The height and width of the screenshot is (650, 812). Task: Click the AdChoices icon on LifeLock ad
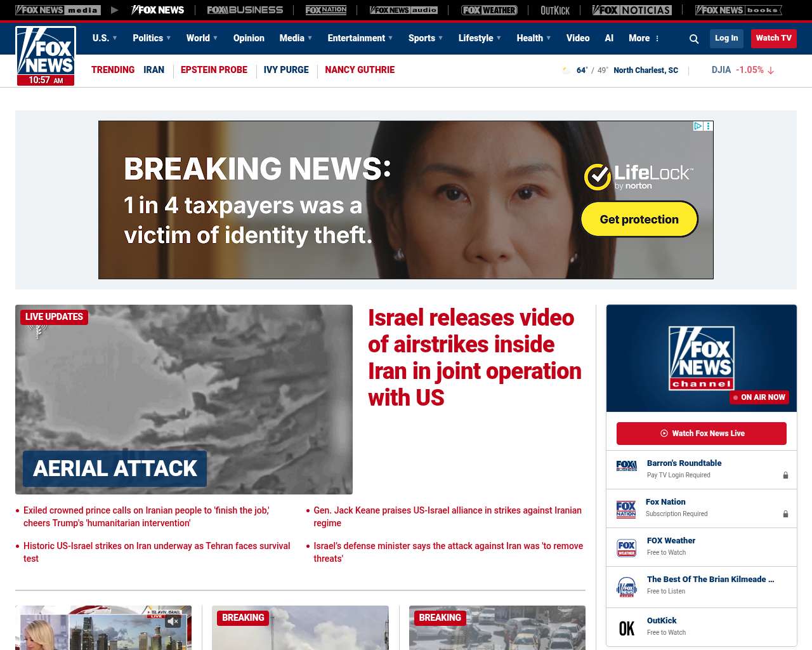pyautogui.click(x=698, y=126)
